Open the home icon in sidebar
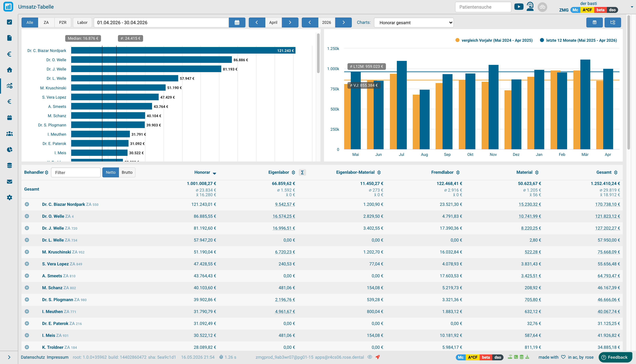The height and width of the screenshot is (364, 636). pos(9,70)
